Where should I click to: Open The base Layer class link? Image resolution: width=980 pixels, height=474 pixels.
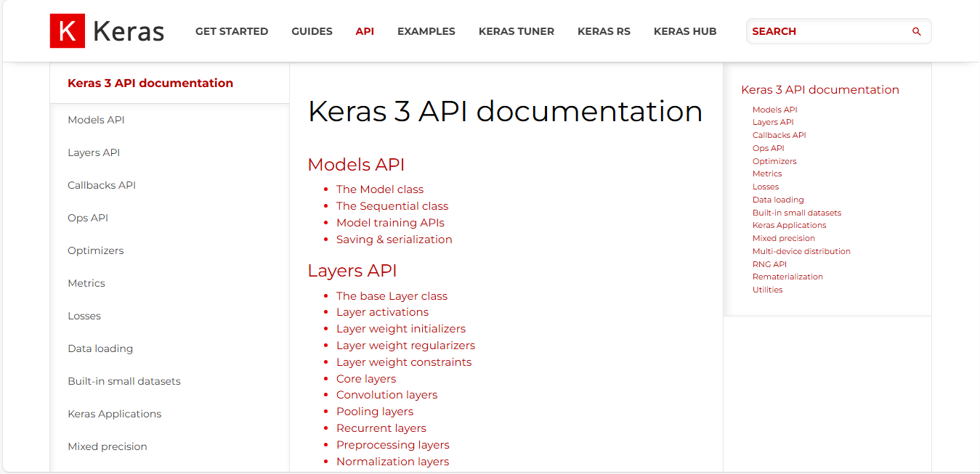pos(392,296)
